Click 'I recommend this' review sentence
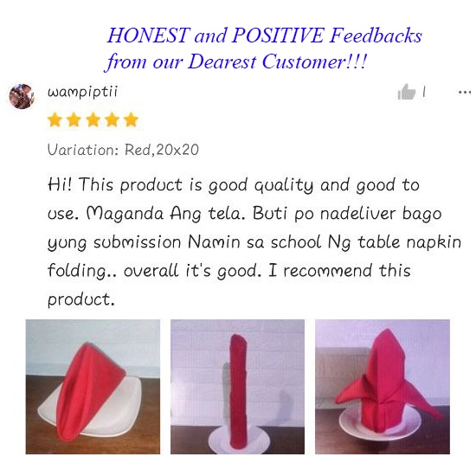This screenshot has width=476, height=476. click(339, 270)
